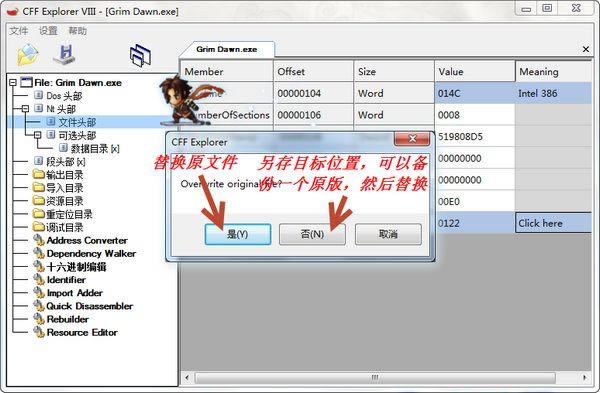Open the 设置 menu
Screen dimensions: 600x393
[x=48, y=31]
